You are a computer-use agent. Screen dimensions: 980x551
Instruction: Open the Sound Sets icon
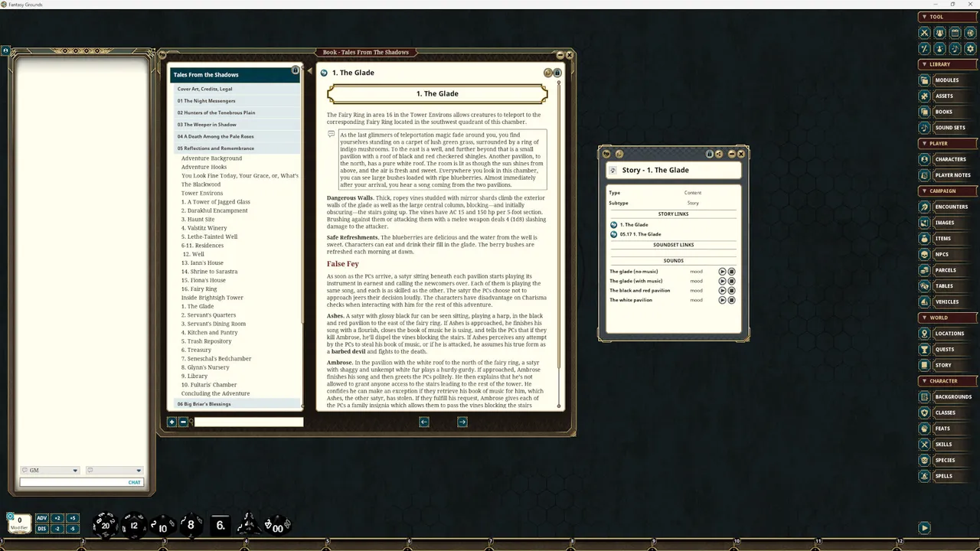pos(925,128)
